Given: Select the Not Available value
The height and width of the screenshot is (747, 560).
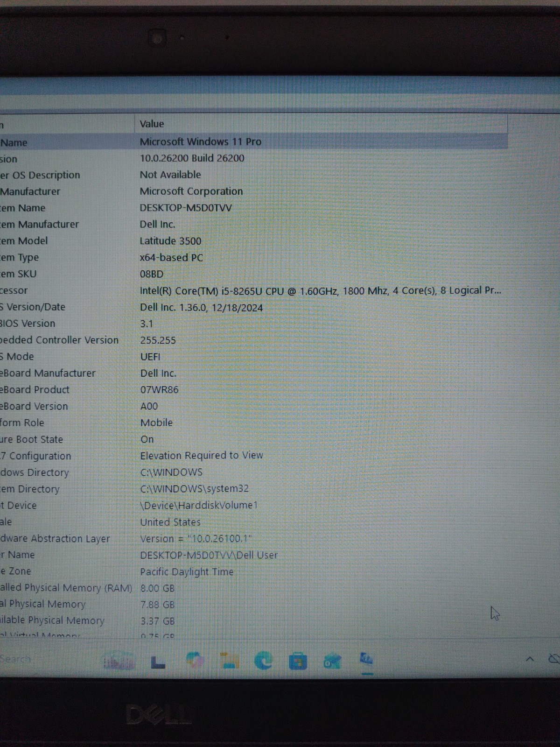Looking at the screenshot, I should 170,175.
